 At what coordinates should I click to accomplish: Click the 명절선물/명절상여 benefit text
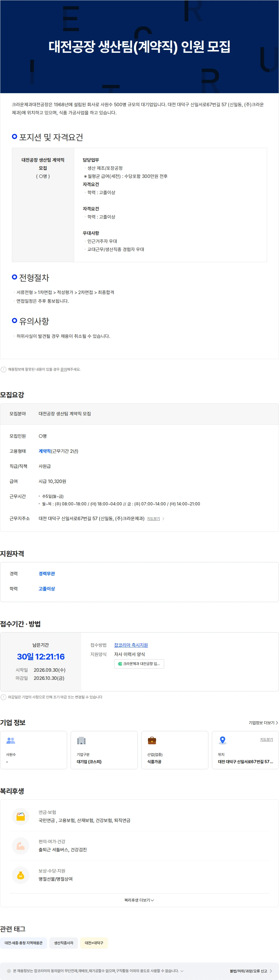[x=56, y=879]
